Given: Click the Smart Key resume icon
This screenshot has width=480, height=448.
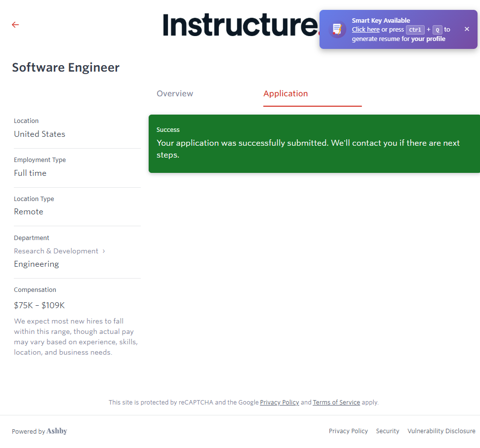Looking at the screenshot, I should pos(338,29).
